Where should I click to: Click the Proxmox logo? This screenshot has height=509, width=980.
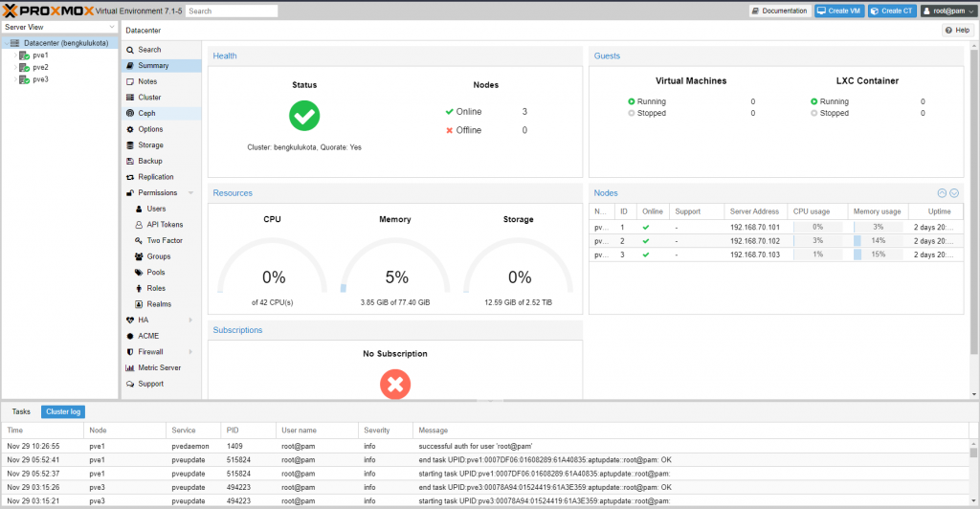[x=48, y=11]
